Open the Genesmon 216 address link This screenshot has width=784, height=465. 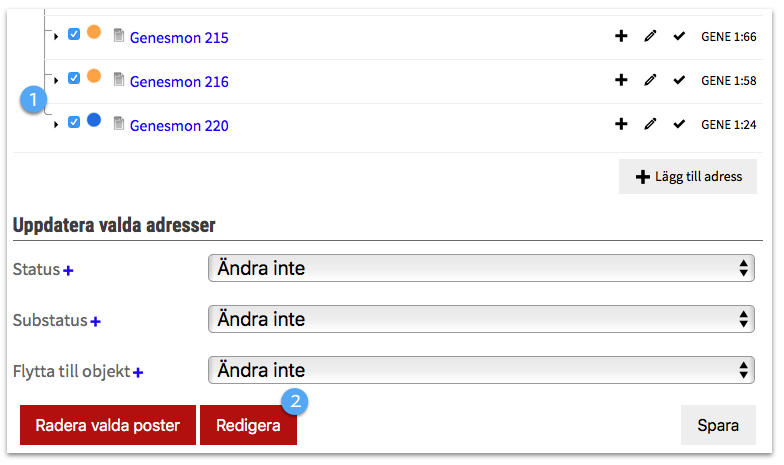point(179,82)
